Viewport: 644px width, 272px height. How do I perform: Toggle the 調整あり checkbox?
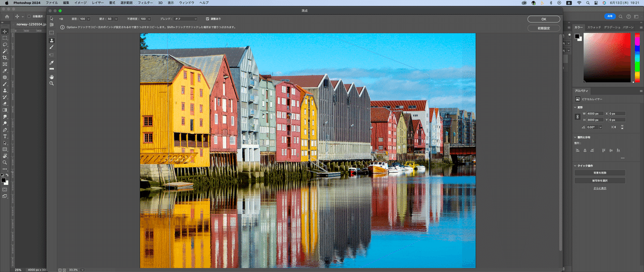point(208,19)
